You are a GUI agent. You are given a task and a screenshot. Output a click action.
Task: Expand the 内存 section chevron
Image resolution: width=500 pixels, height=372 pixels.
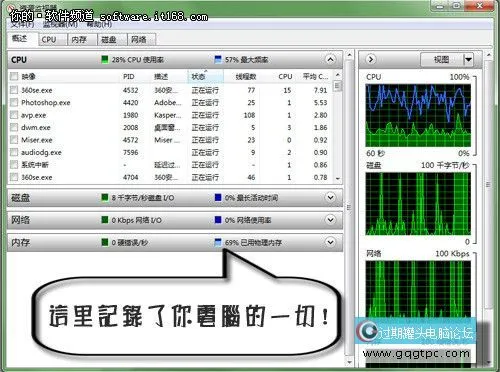click(x=330, y=242)
